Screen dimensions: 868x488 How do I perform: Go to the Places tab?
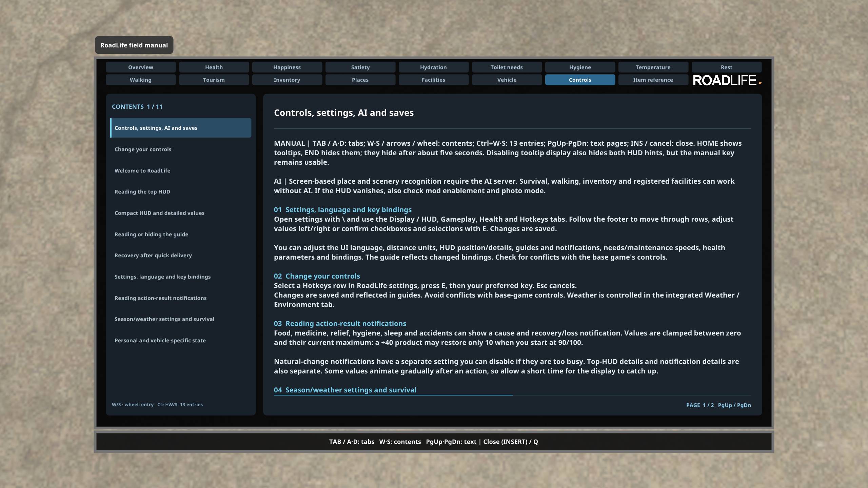point(360,80)
